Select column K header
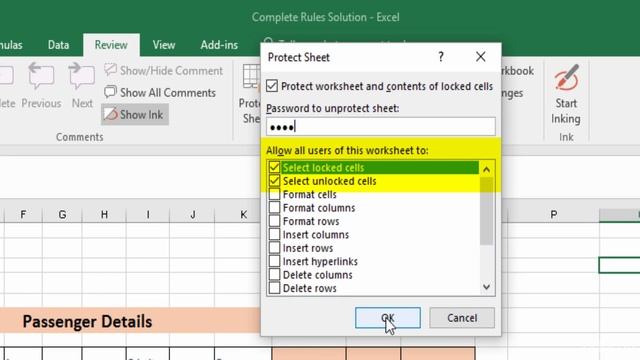 coord(243,214)
